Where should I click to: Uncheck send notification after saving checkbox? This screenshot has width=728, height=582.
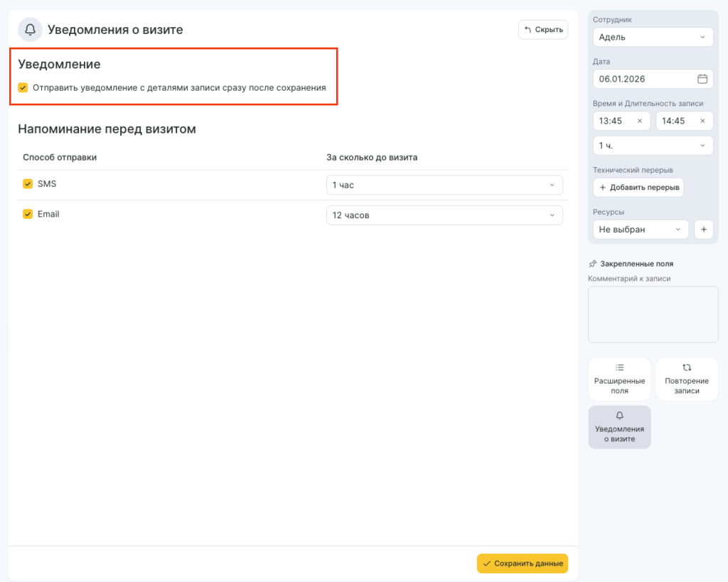(x=23, y=88)
